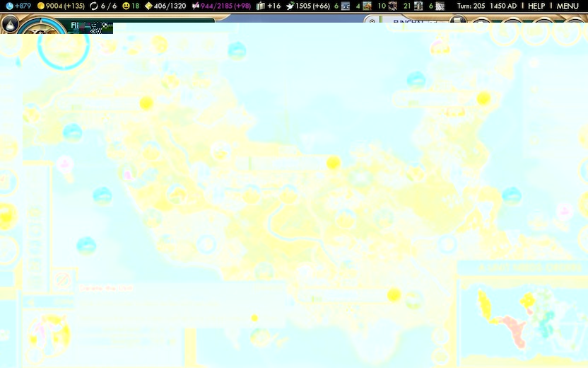Click the resource icon with count 10
588x368 pixels.
(x=392, y=6)
